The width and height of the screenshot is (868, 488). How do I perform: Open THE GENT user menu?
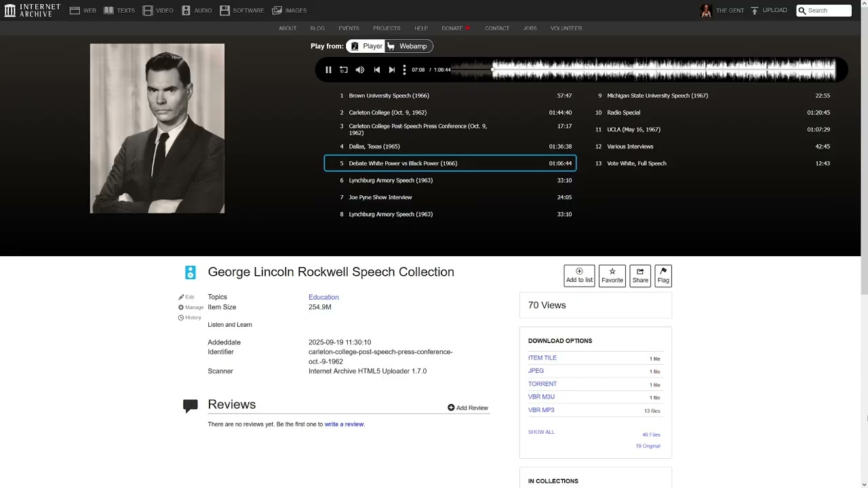point(730,10)
